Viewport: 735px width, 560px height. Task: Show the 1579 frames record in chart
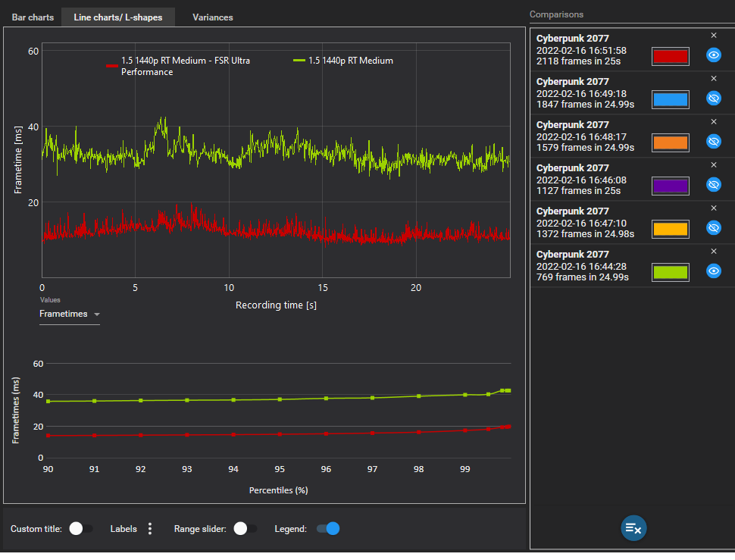point(714,141)
